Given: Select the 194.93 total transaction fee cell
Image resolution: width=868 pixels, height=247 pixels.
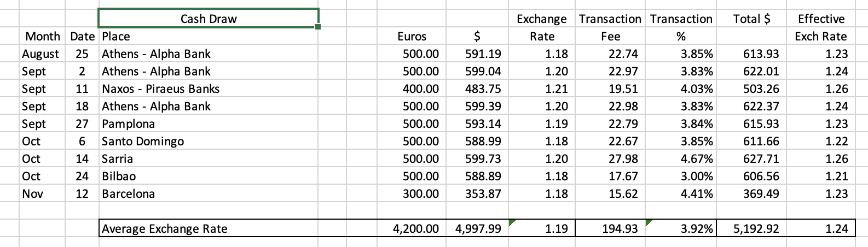Looking at the screenshot, I should pyautogui.click(x=620, y=228).
